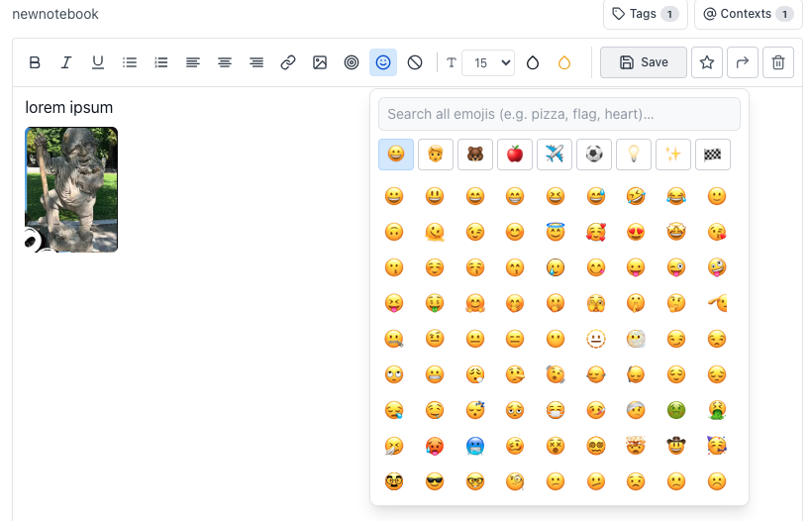Select the Food apple category tab
Viewport: 812px width, 521px height.
point(515,155)
